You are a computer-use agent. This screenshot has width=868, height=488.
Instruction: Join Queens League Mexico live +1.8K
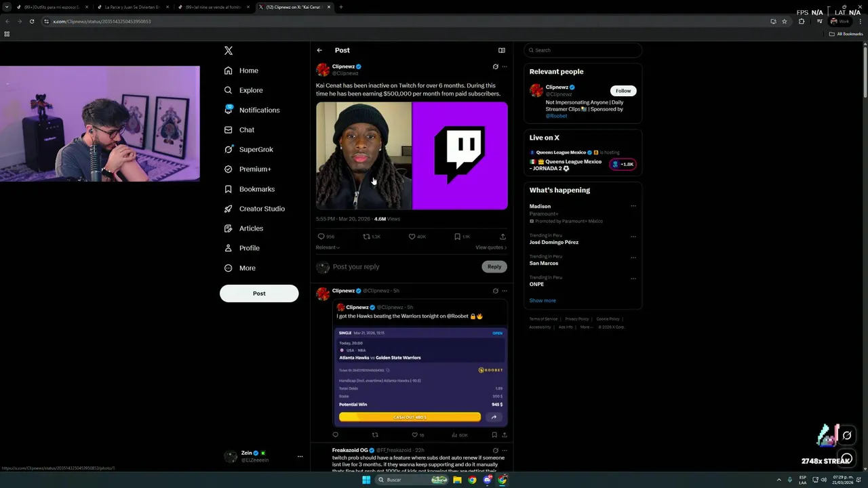click(623, 164)
